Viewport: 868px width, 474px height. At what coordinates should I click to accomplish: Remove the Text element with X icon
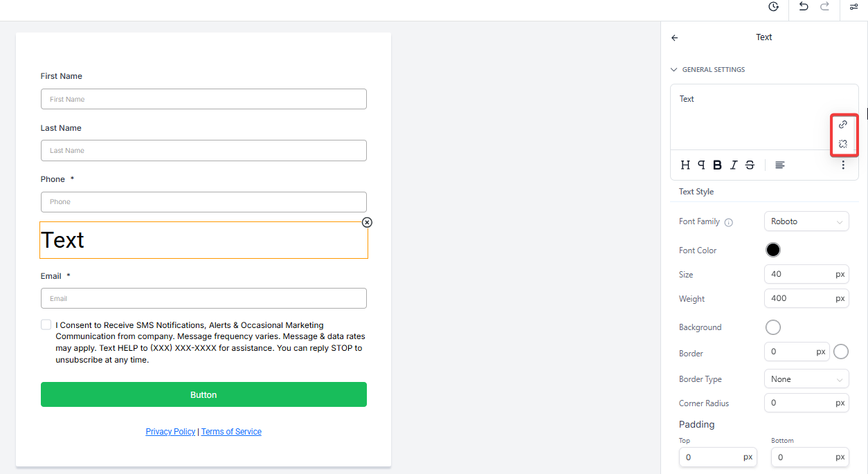367,222
